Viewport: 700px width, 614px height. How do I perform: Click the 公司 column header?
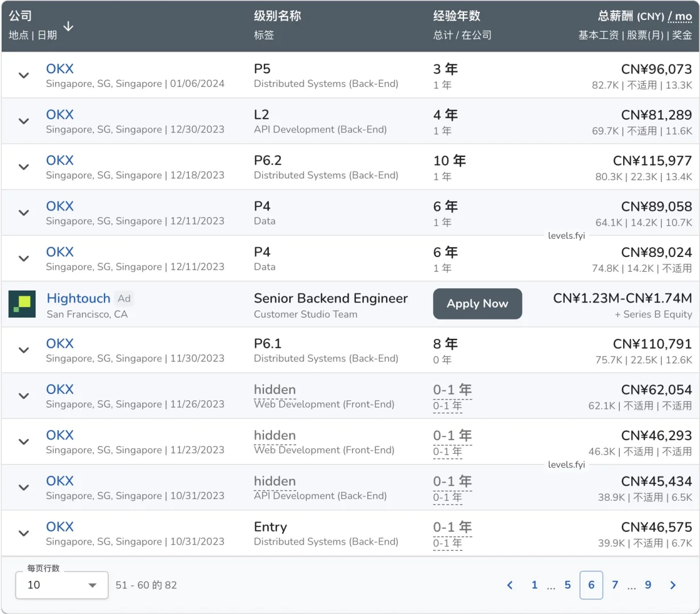click(x=20, y=16)
